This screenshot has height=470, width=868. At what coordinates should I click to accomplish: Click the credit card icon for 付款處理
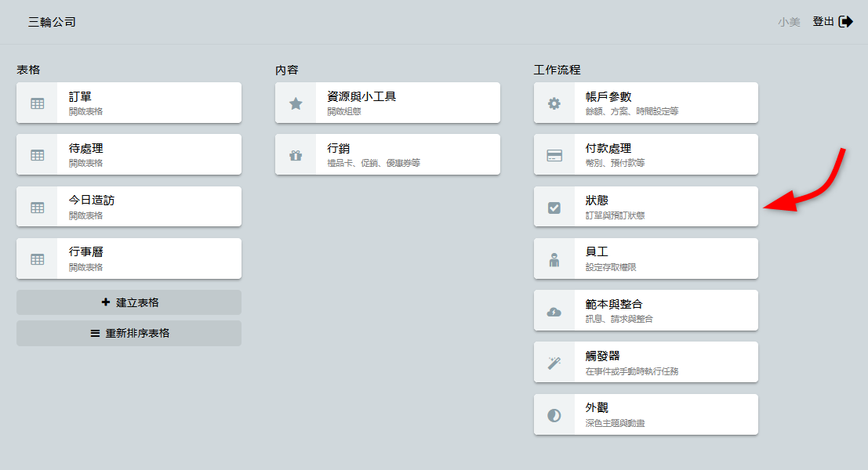pyautogui.click(x=554, y=155)
